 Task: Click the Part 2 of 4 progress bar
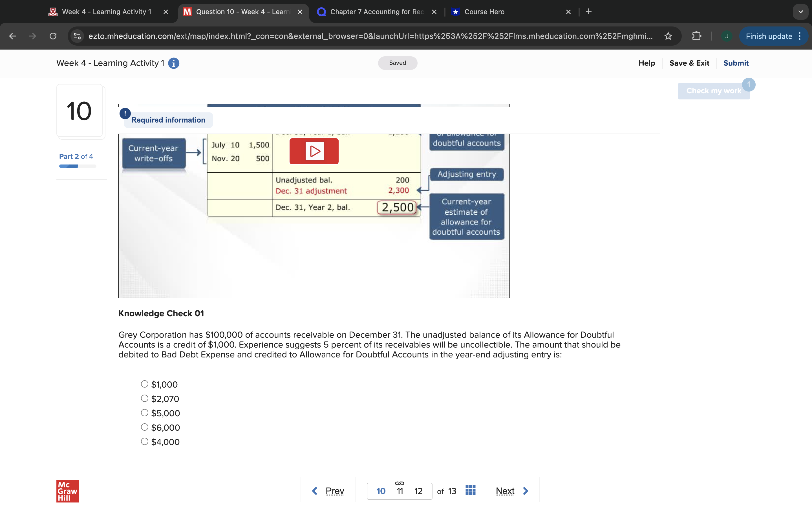coord(78,166)
